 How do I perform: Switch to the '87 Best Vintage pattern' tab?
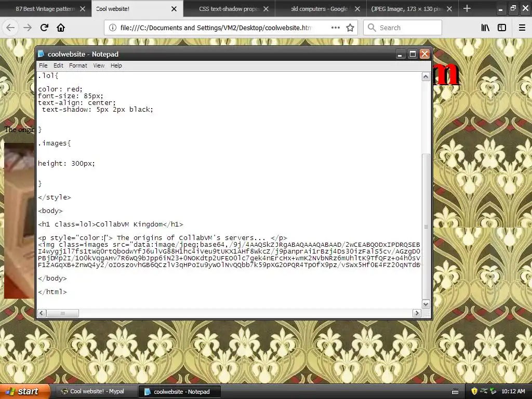pyautogui.click(x=45, y=9)
